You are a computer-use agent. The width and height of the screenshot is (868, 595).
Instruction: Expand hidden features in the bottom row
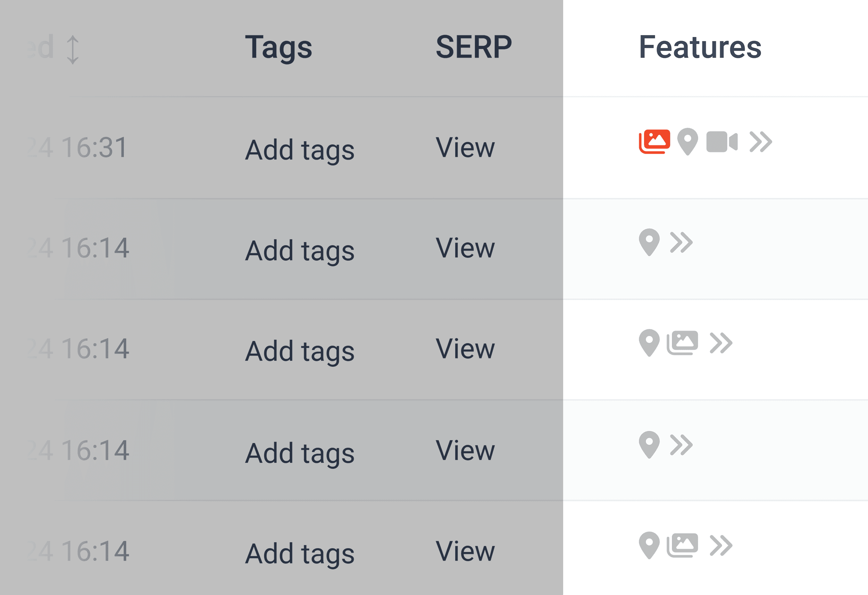721,544
